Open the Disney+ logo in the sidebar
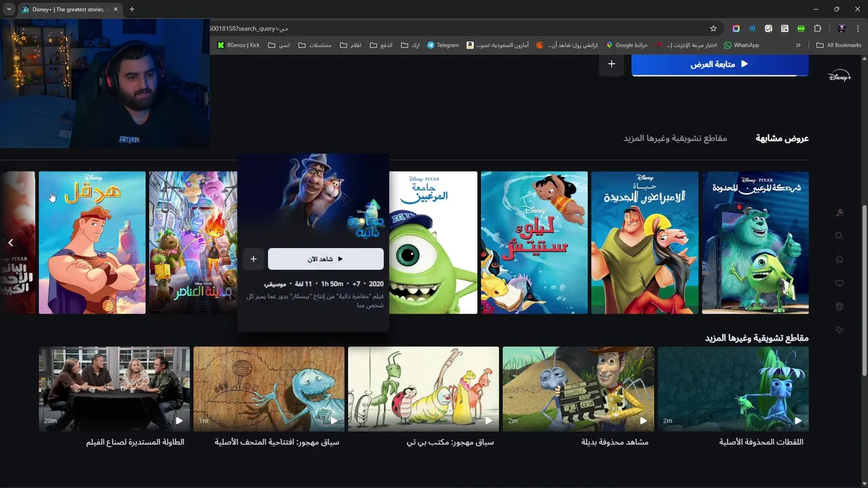The image size is (868, 488). point(840,76)
